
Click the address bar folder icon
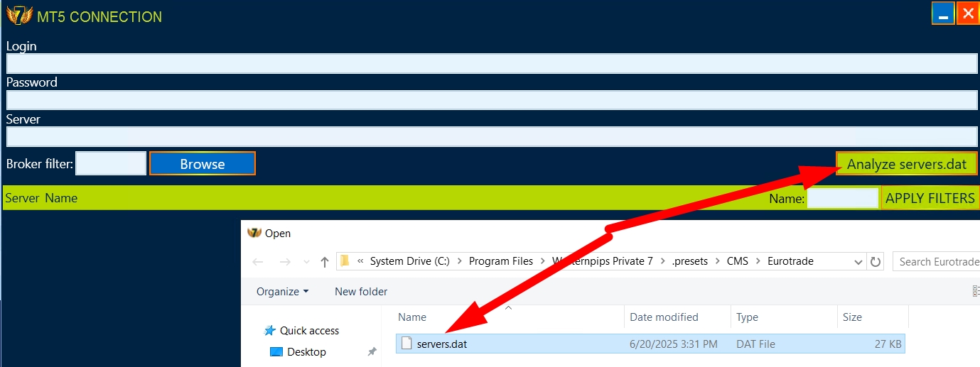pyautogui.click(x=345, y=261)
